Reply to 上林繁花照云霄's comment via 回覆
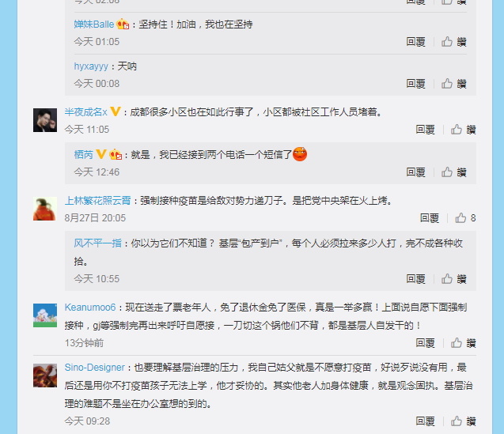Image resolution: width=504 pixels, height=434 pixels. tap(430, 218)
